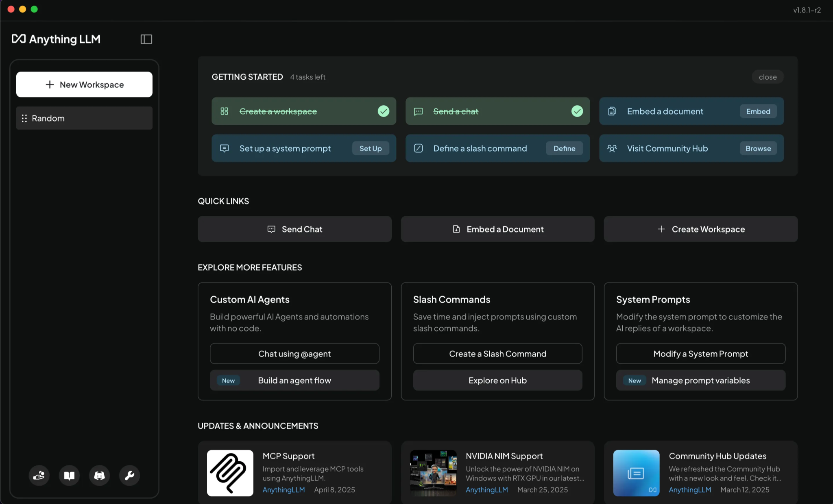Click the speech bubble icon on Send Chat
The width and height of the screenshot is (833, 504).
271,229
